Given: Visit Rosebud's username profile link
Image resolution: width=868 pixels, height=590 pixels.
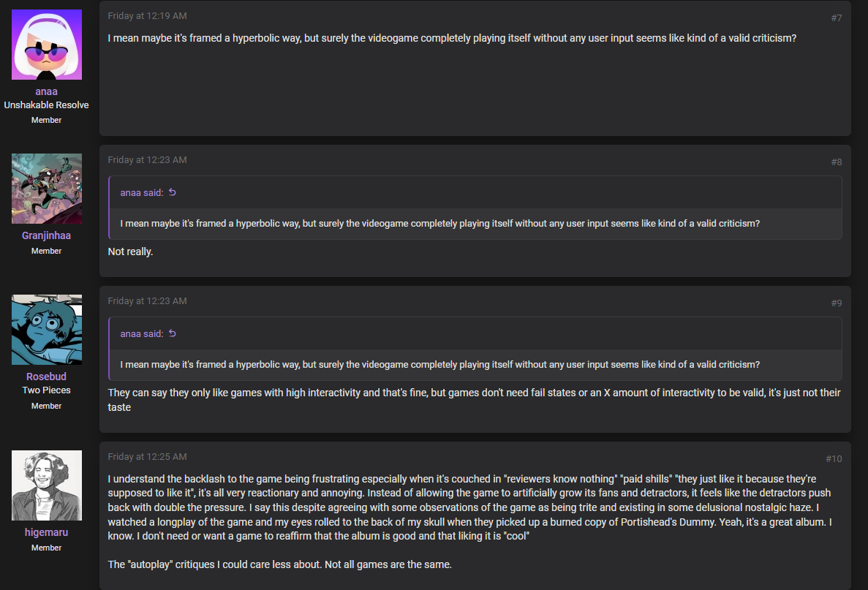Looking at the screenshot, I should (47, 377).
